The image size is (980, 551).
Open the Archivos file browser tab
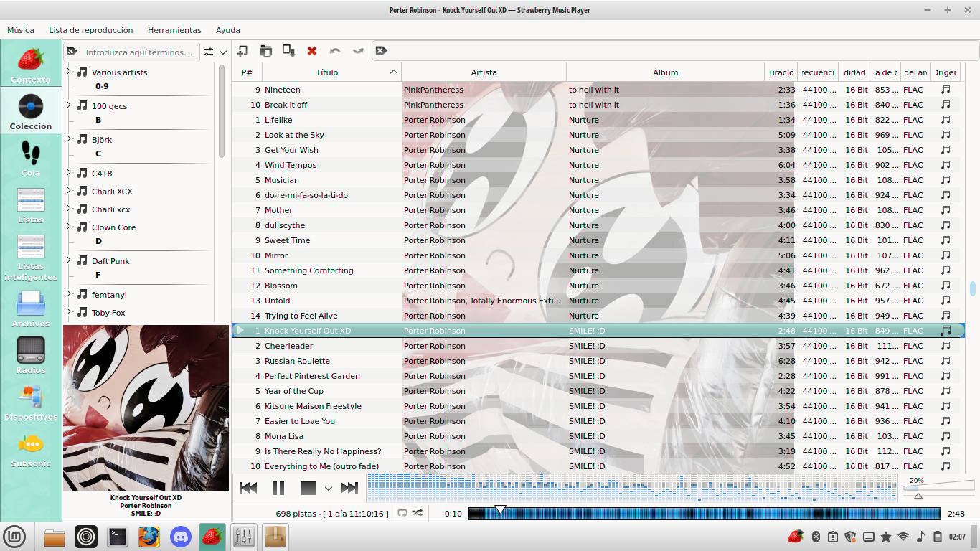31,309
